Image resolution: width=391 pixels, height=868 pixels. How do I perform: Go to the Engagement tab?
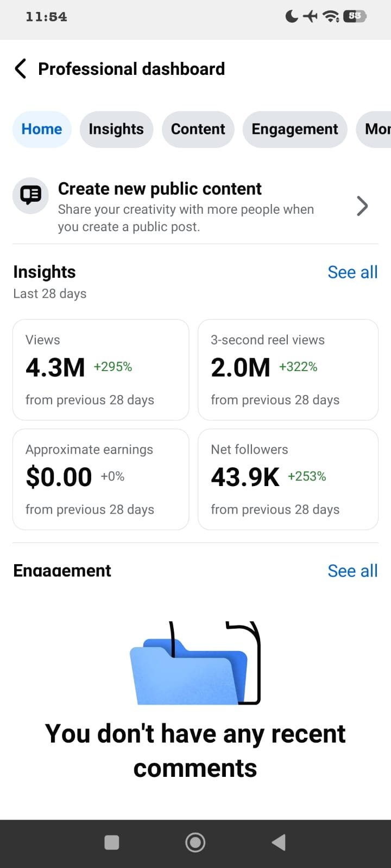295,129
